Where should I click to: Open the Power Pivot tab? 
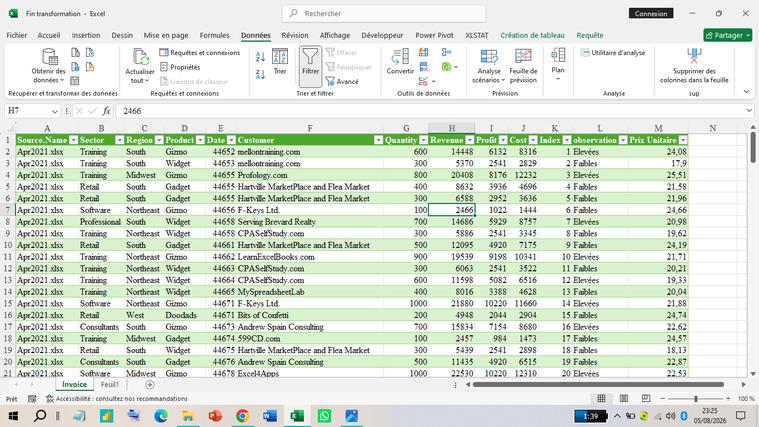[434, 35]
